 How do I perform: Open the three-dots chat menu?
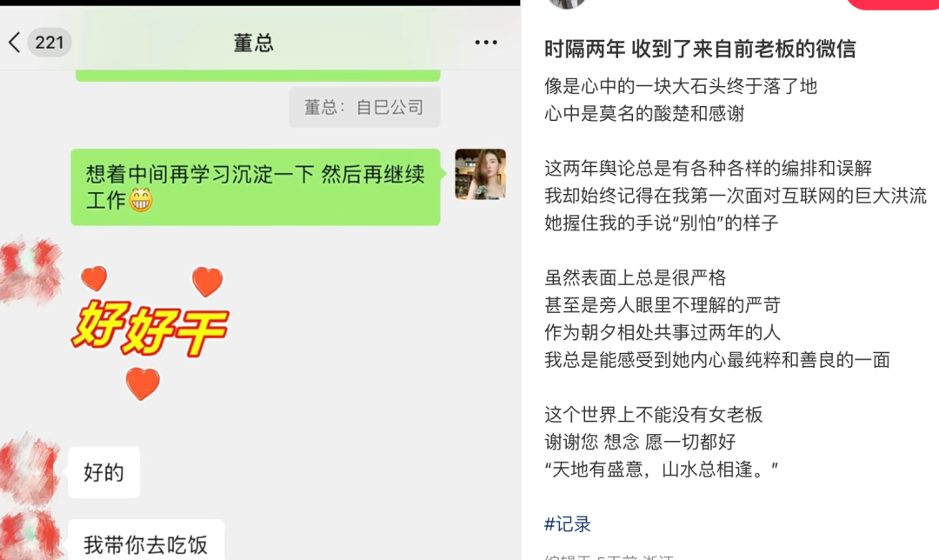[x=486, y=43]
